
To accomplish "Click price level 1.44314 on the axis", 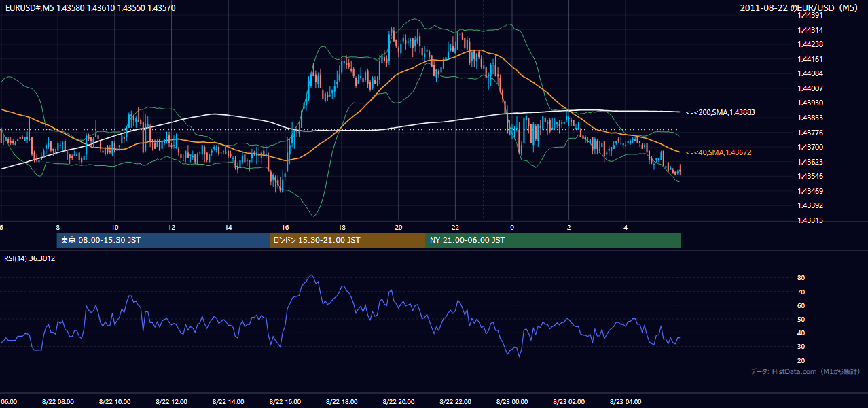I will [810, 30].
